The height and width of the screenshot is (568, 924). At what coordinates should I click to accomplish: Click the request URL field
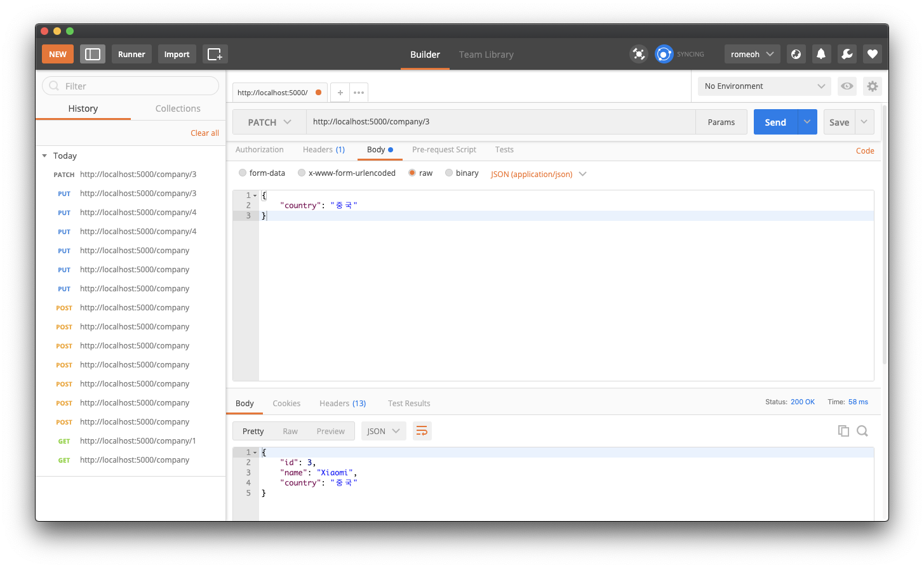pos(500,122)
